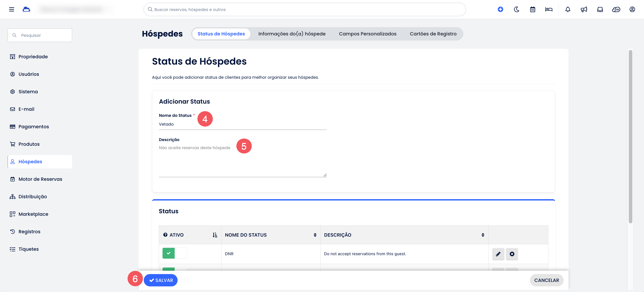Open the hamburger menu

click(11, 9)
